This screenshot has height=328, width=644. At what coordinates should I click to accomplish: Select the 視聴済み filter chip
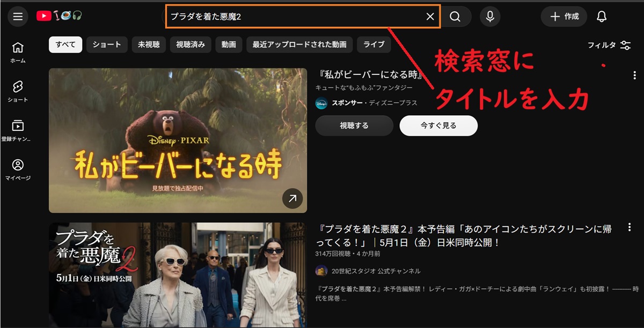click(x=191, y=44)
